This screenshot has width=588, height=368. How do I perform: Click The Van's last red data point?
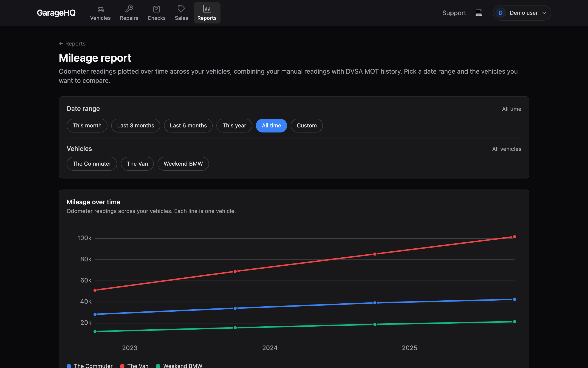click(514, 237)
